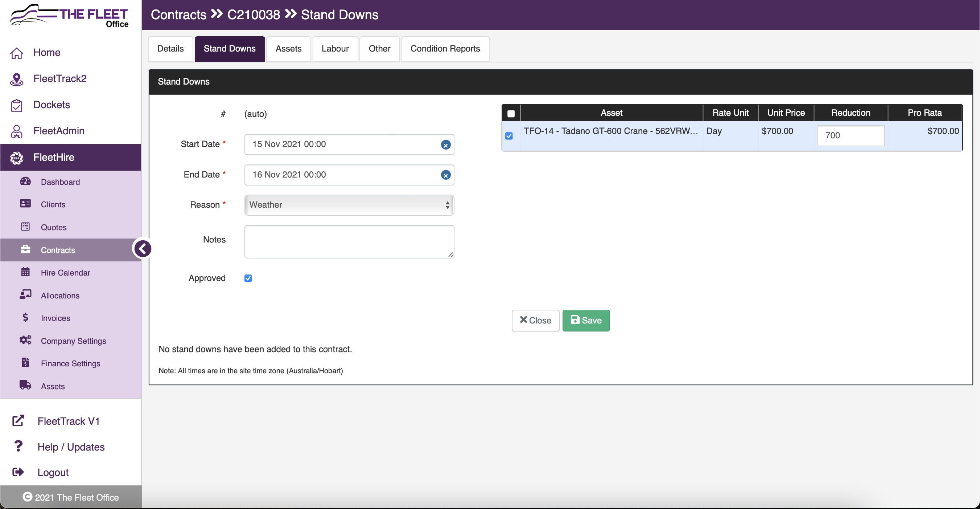Click the Reduction input field showing 700
The image size is (980, 509).
click(850, 135)
